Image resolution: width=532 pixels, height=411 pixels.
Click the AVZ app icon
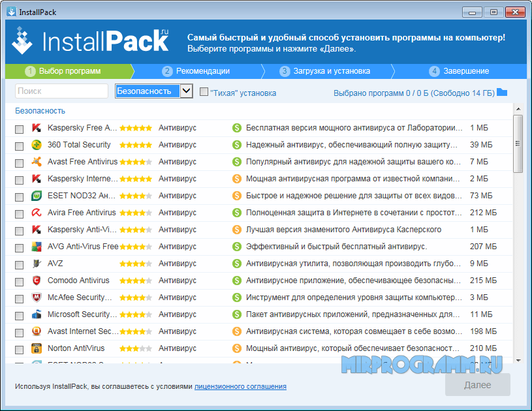[37, 264]
